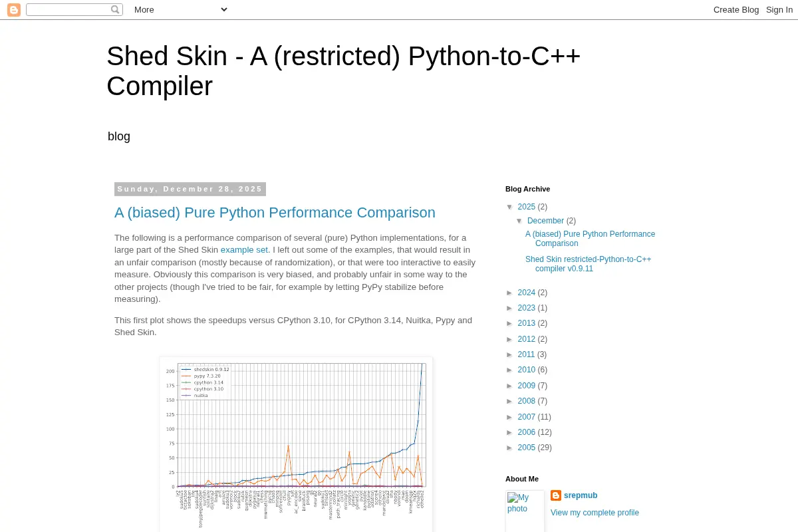Collapse the December archive arrow

point(520,221)
